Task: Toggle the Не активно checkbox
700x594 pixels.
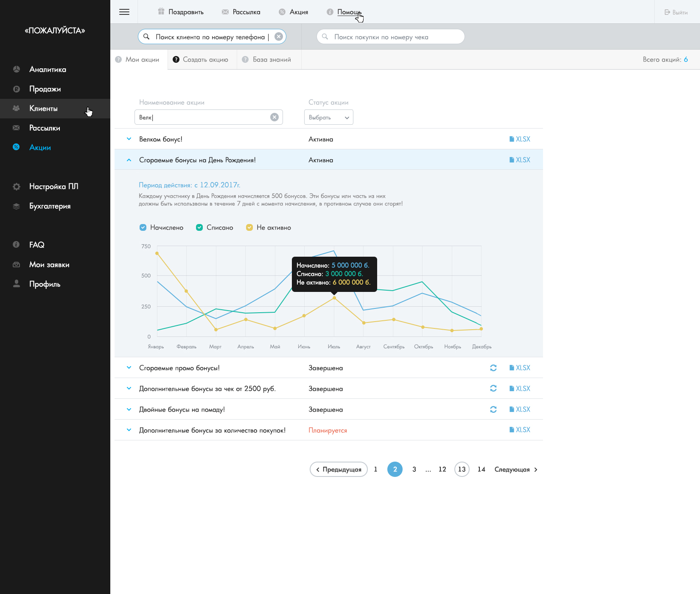Action: [249, 227]
